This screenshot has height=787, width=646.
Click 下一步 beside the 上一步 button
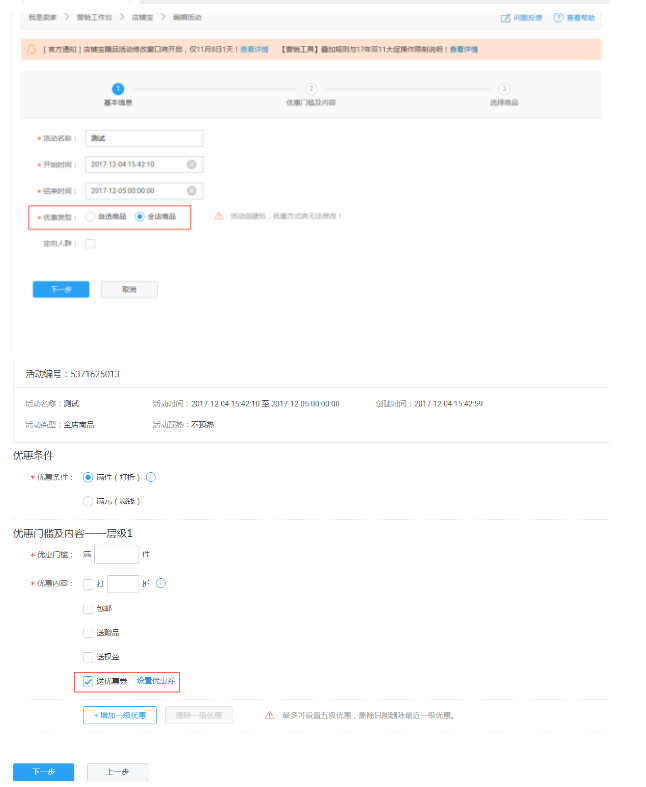[44, 772]
